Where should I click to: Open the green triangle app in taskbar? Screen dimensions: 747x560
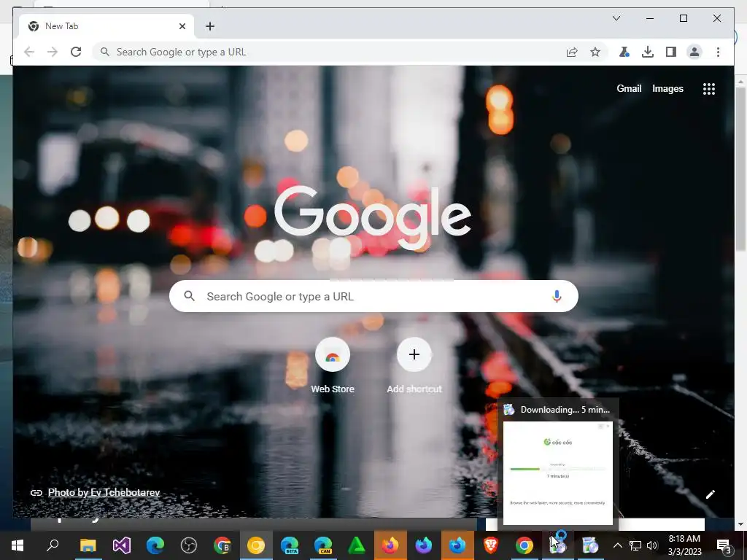[x=356, y=545]
